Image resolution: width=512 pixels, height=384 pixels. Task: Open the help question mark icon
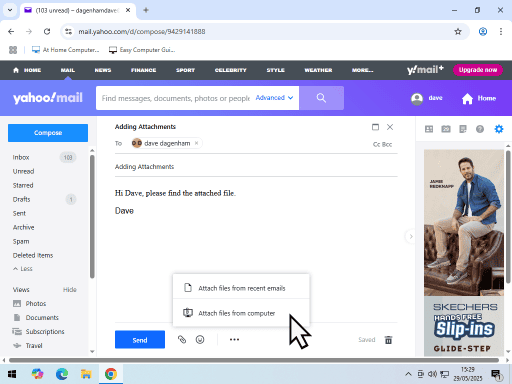(480, 129)
